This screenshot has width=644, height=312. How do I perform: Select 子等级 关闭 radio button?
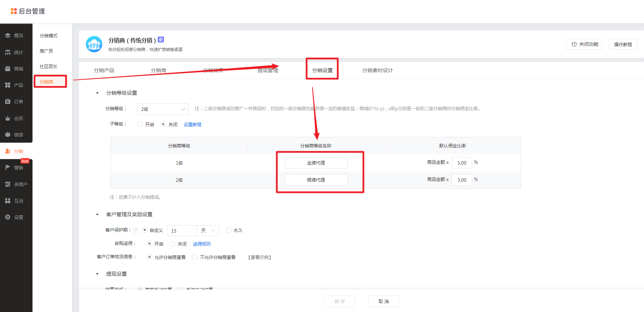click(x=163, y=124)
